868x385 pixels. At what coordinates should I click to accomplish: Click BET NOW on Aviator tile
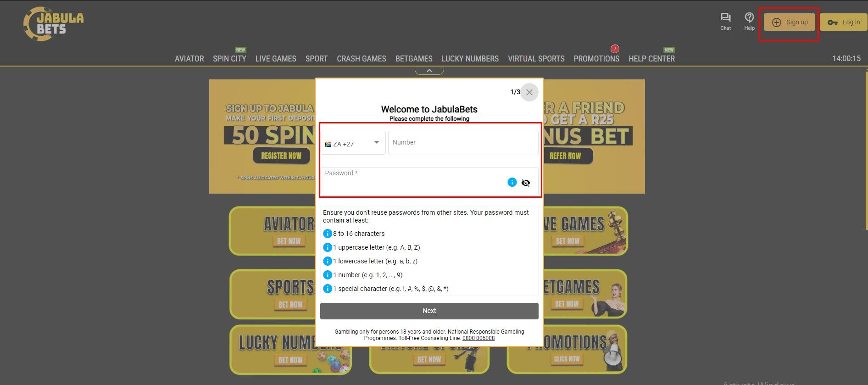tap(289, 241)
